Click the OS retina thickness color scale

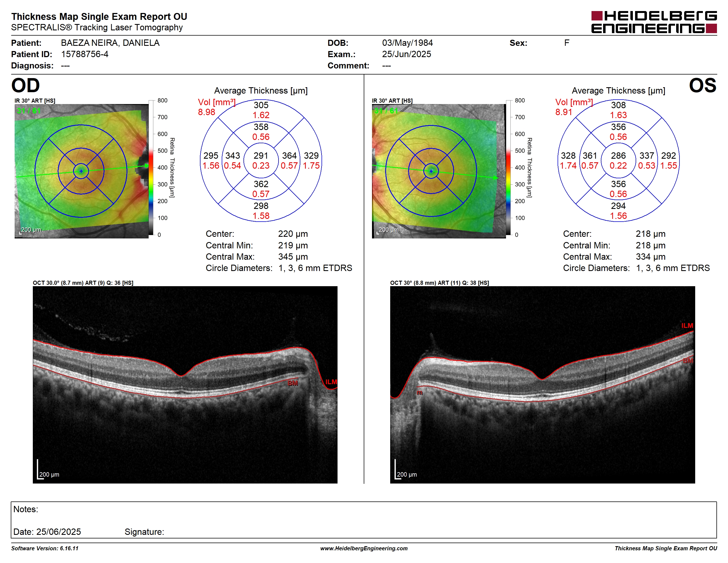point(508,168)
